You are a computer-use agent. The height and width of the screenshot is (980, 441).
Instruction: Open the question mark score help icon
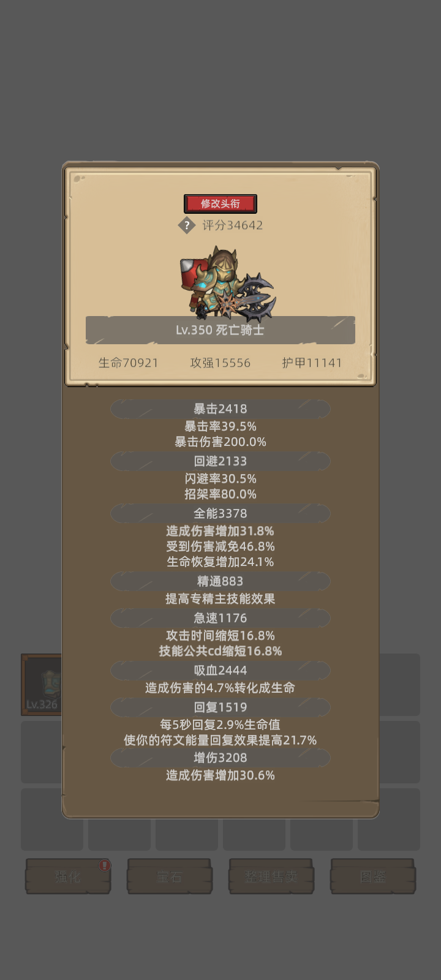(x=187, y=225)
